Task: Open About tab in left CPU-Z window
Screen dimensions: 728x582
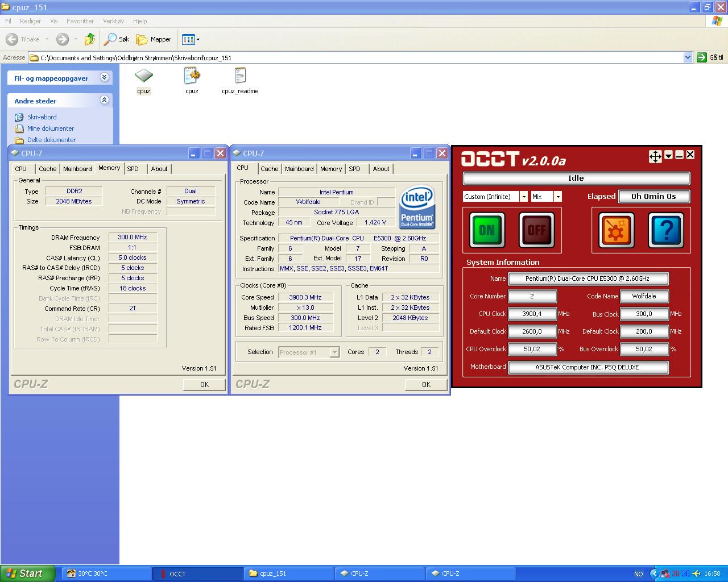Action: coord(159,169)
